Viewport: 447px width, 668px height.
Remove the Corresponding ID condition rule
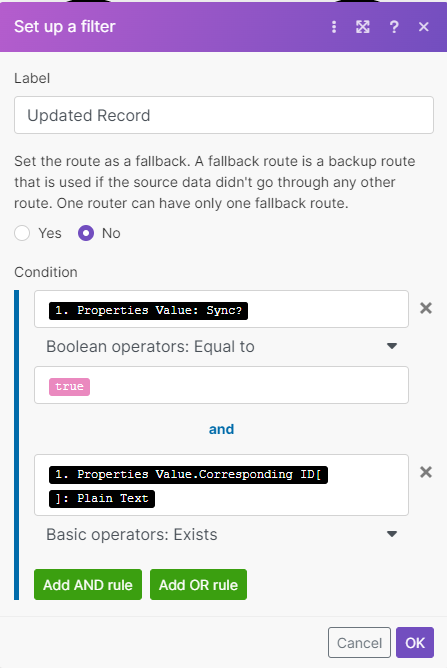tap(426, 472)
